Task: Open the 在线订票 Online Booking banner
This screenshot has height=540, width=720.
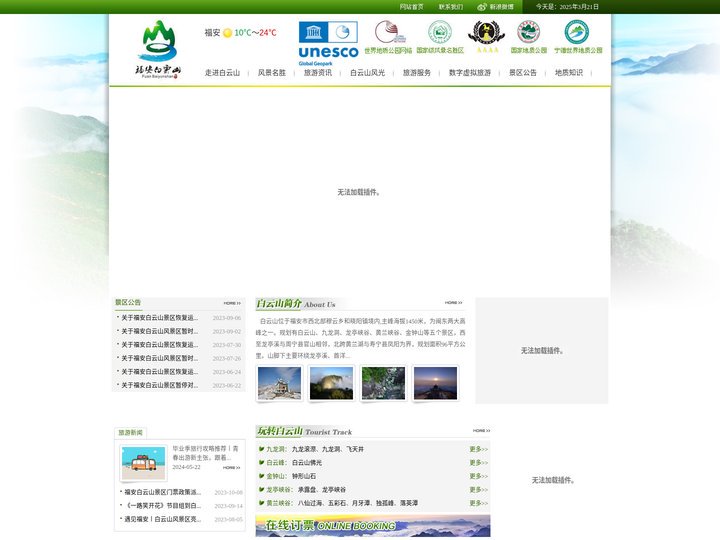Action: click(x=373, y=526)
